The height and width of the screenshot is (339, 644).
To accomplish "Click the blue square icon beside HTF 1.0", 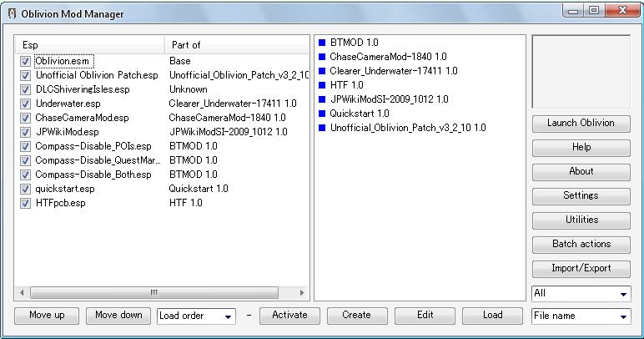I will click(x=322, y=85).
